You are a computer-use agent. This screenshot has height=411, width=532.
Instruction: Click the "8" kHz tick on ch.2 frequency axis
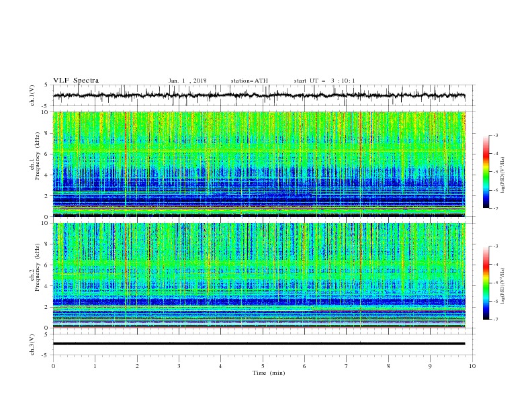(47, 244)
